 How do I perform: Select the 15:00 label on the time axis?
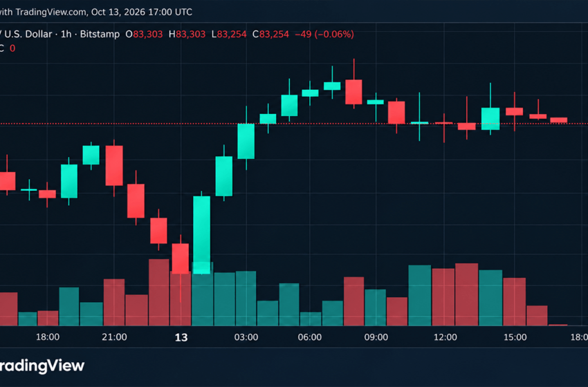point(515,337)
